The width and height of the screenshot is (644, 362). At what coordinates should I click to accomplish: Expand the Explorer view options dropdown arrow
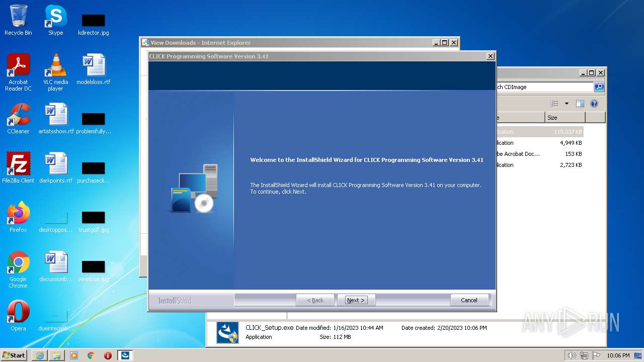(x=567, y=104)
